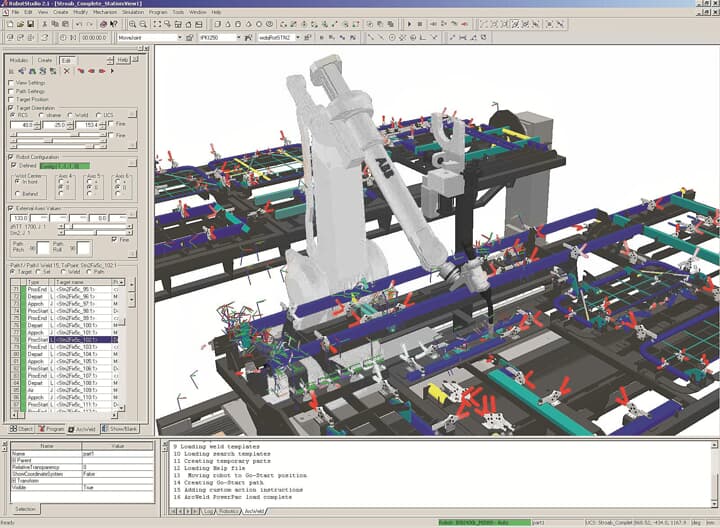The width and height of the screenshot is (720, 528).
Task: Enable the View Settings checkbox
Action: (x=11, y=82)
